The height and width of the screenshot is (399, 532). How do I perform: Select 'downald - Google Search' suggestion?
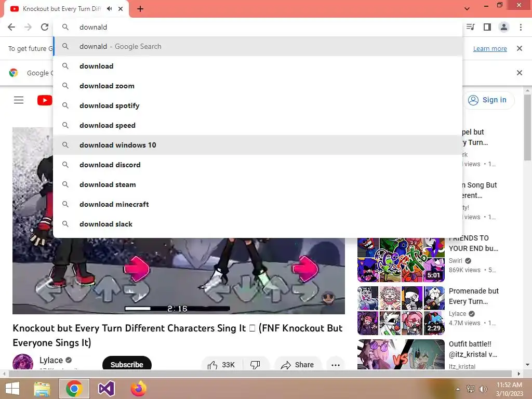258,46
